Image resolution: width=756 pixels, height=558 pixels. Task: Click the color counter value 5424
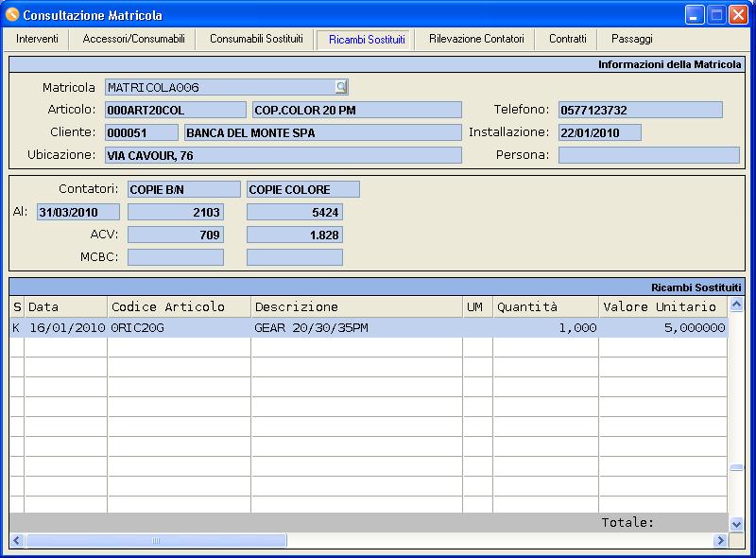click(295, 212)
